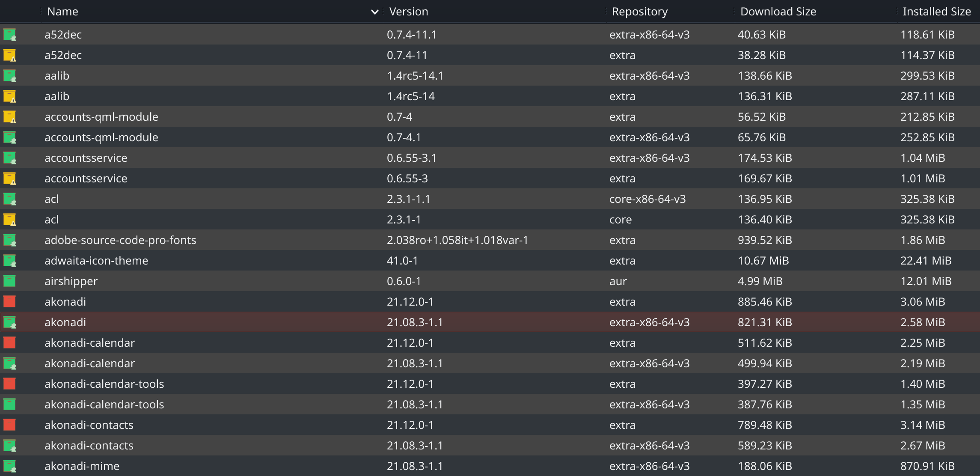980x476 pixels.
Task: Click version 41.0-1 cell
Action: click(402, 261)
